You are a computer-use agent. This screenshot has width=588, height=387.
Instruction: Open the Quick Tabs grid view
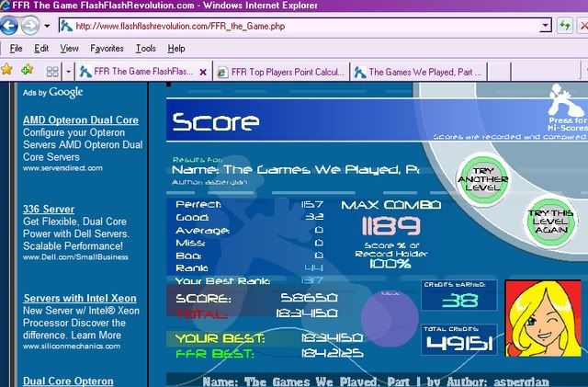point(51,71)
